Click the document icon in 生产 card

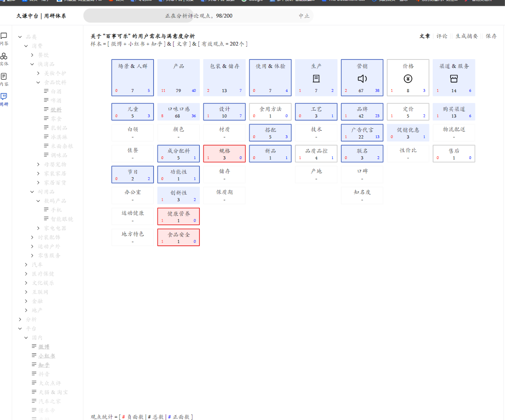pyautogui.click(x=316, y=79)
